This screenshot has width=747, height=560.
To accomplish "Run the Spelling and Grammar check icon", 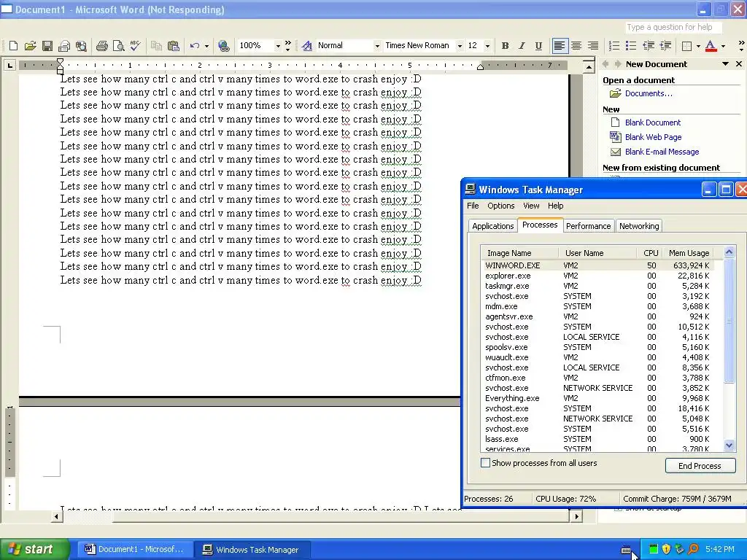I will coord(135,46).
